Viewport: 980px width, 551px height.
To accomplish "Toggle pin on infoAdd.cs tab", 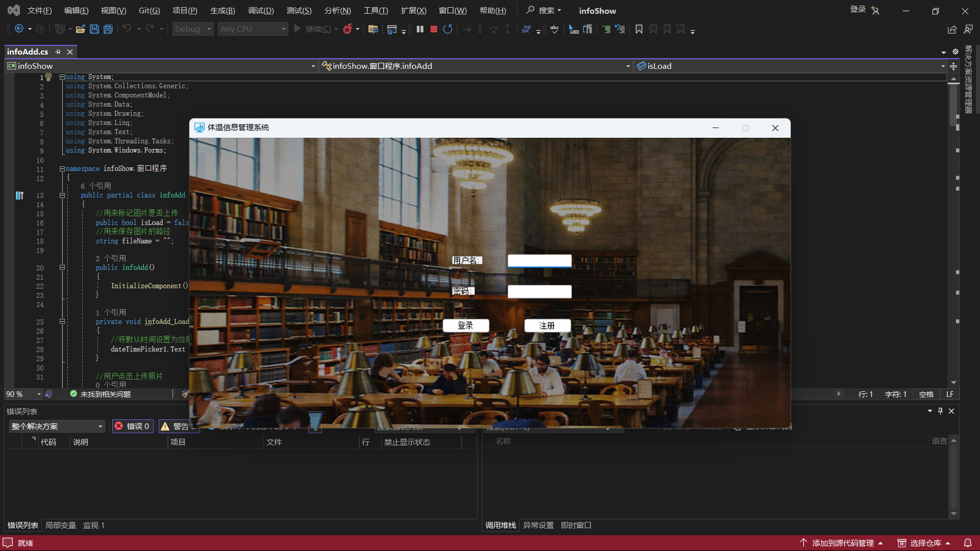I will click(58, 52).
